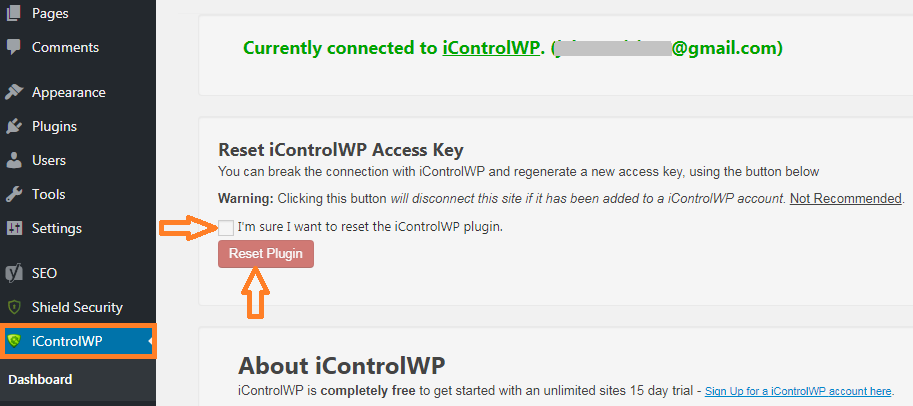
Task: Select the Shield Security menu label
Action: tap(77, 307)
